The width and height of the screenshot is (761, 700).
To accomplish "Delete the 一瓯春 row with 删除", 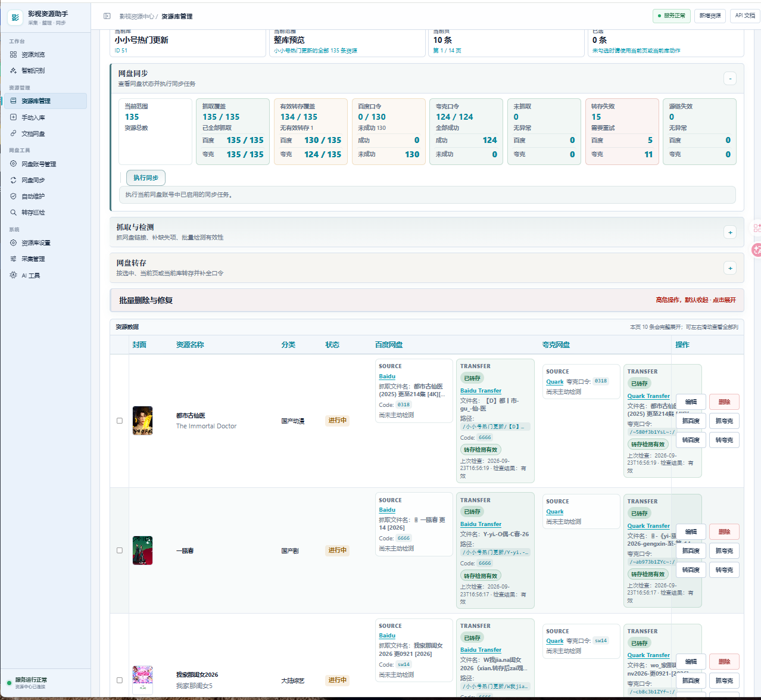I will (x=724, y=532).
